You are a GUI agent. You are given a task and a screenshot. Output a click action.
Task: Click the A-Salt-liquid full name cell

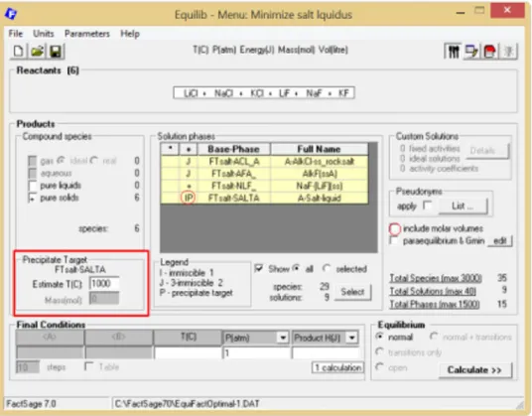(320, 199)
